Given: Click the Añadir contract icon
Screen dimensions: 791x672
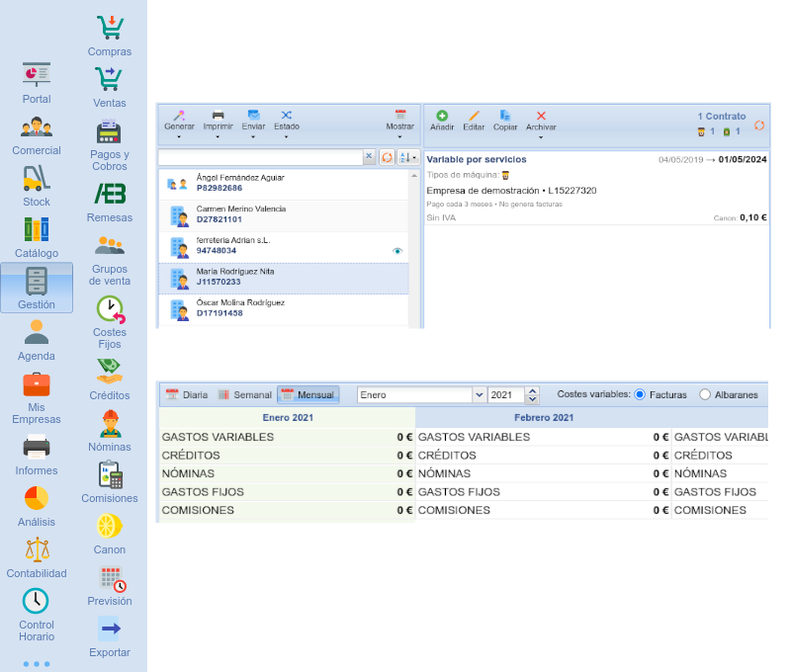Looking at the screenshot, I should point(442,116).
